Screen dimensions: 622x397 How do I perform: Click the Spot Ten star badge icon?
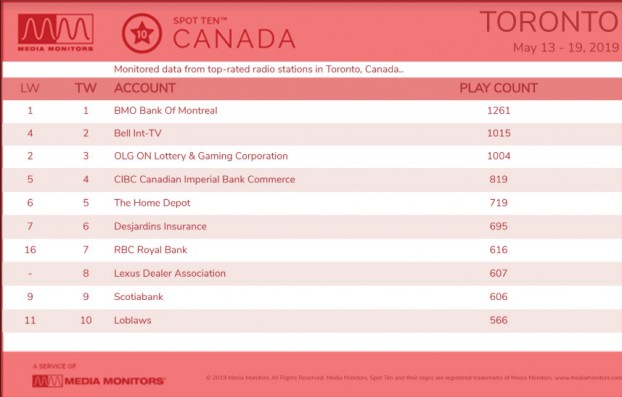(x=142, y=33)
